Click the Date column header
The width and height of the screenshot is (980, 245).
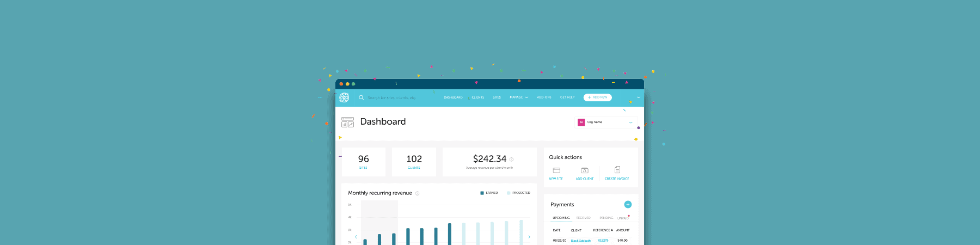click(x=556, y=230)
